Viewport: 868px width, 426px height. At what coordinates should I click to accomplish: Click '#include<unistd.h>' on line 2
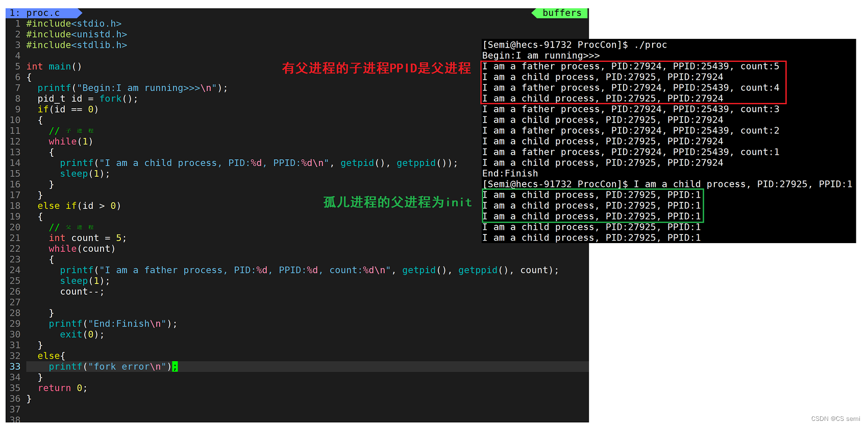tap(77, 34)
